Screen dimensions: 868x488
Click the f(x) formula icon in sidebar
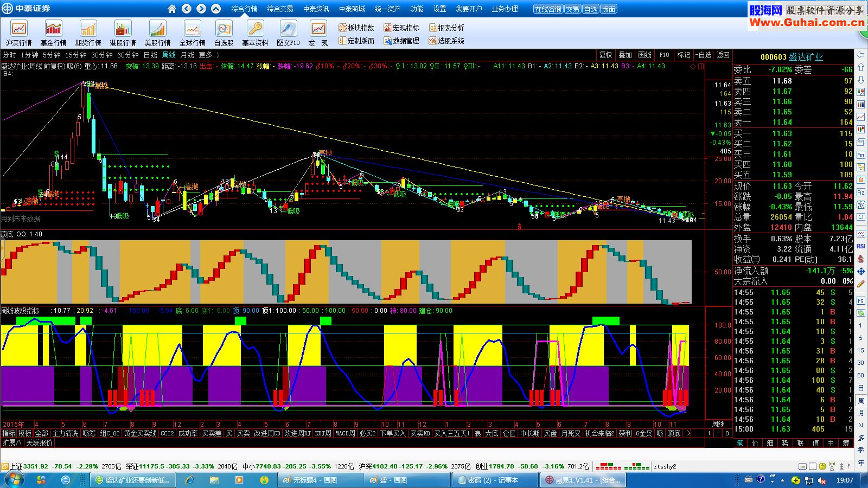861,205
